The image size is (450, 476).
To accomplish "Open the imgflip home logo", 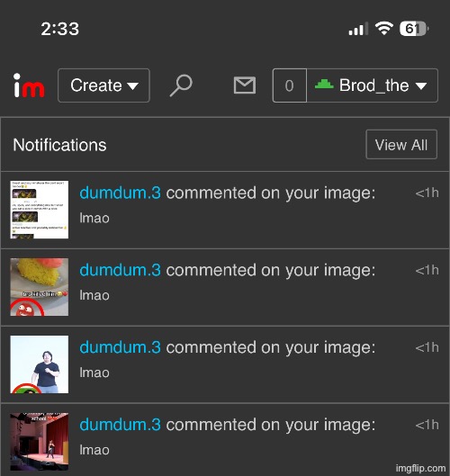I will (29, 85).
